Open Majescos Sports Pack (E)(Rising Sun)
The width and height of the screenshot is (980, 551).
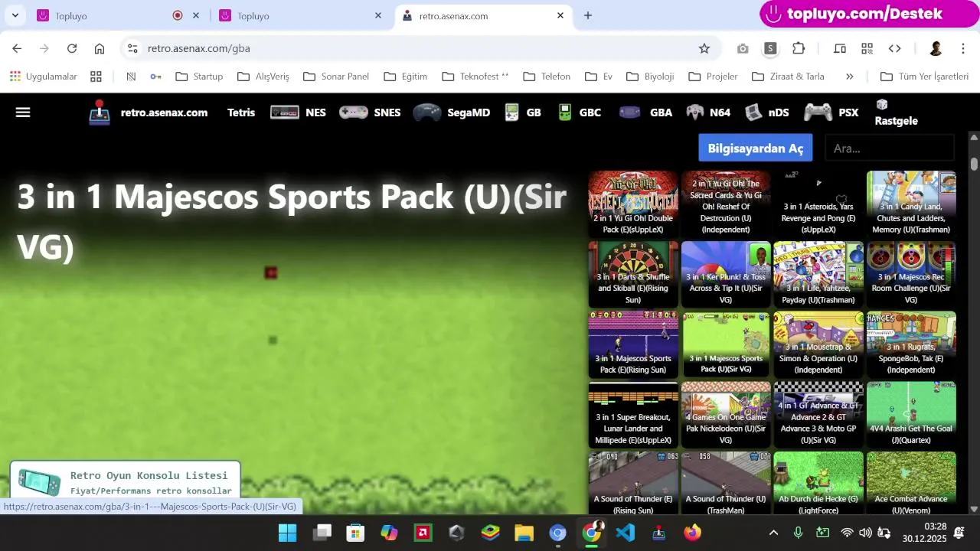click(x=633, y=344)
